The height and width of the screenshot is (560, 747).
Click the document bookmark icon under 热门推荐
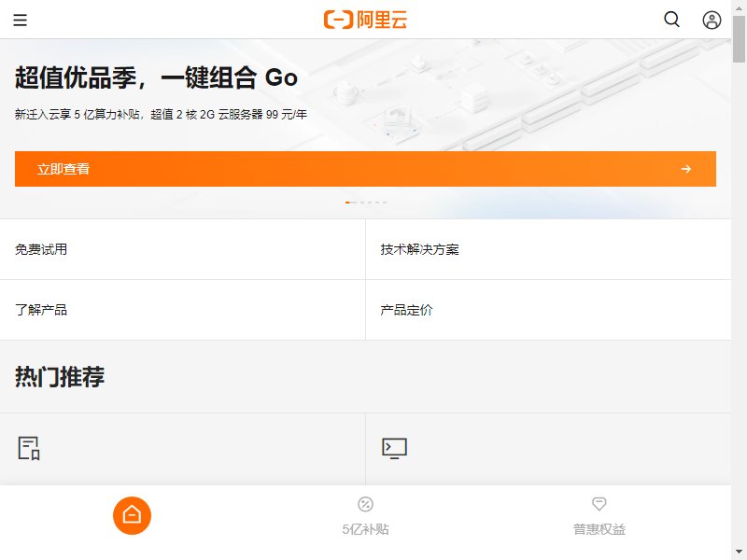(29, 449)
